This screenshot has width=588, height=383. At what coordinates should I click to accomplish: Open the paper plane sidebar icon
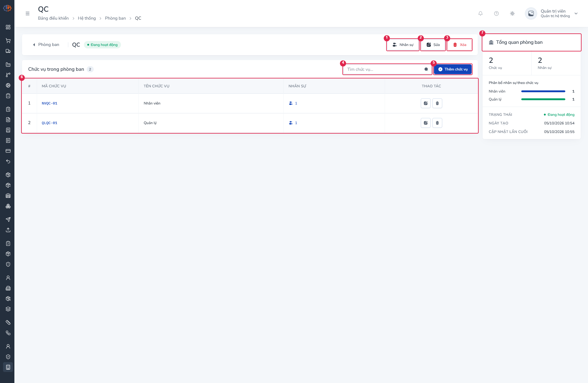coord(8,219)
